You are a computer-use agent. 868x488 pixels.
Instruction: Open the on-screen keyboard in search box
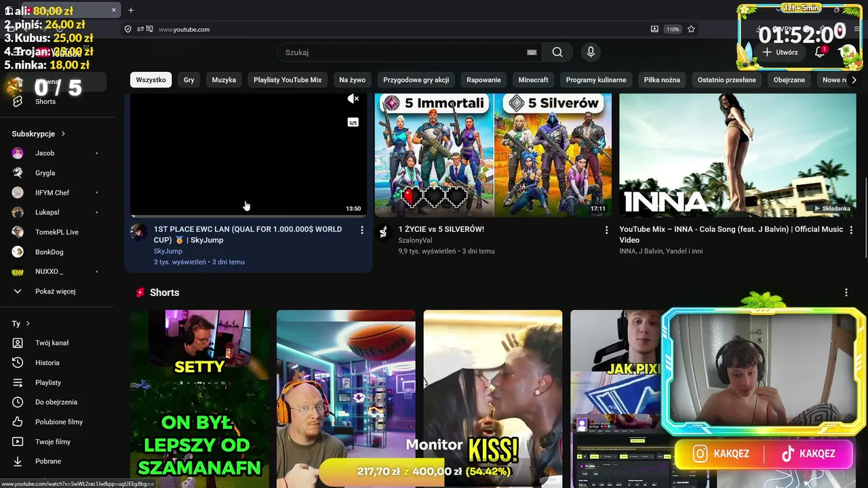pyautogui.click(x=532, y=52)
